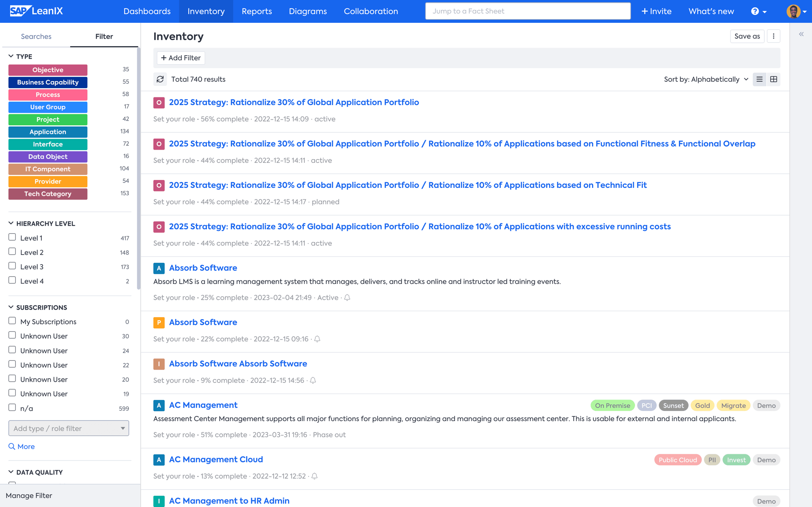Open the Add type / role filter combo box

pyautogui.click(x=69, y=428)
